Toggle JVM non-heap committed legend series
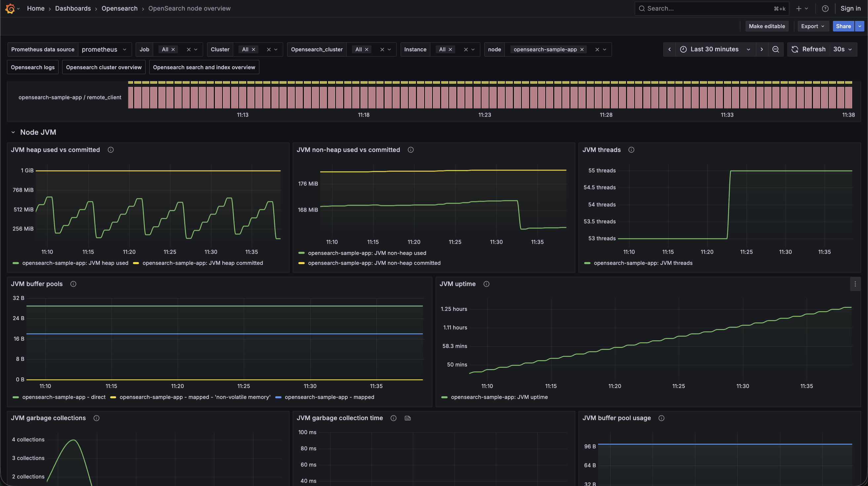Screen dimensions: 868x486 [374, 263]
